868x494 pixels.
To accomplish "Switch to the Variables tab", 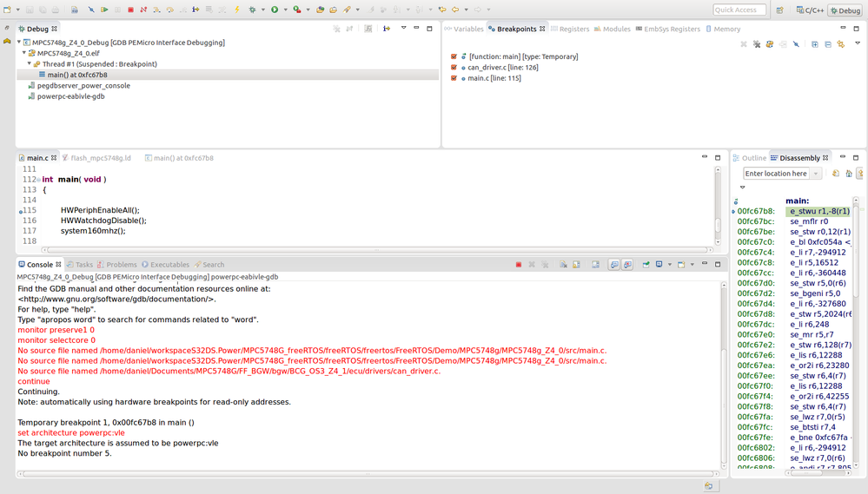I will [x=465, y=29].
